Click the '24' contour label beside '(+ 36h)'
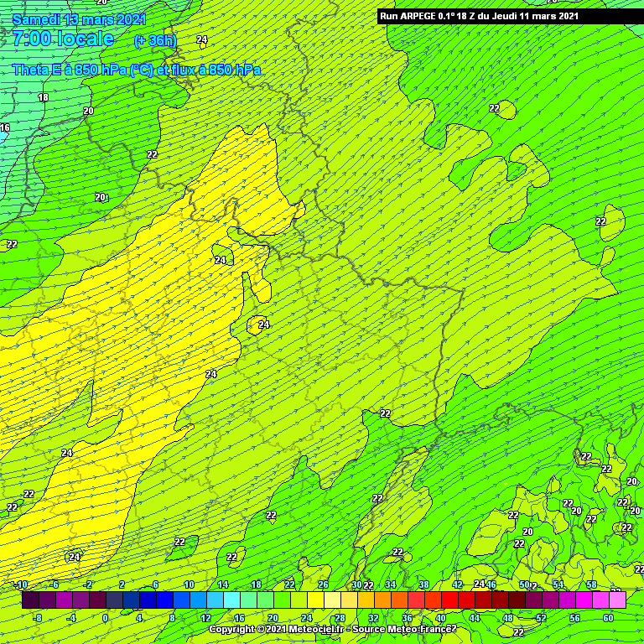644x644 pixels. point(201,39)
